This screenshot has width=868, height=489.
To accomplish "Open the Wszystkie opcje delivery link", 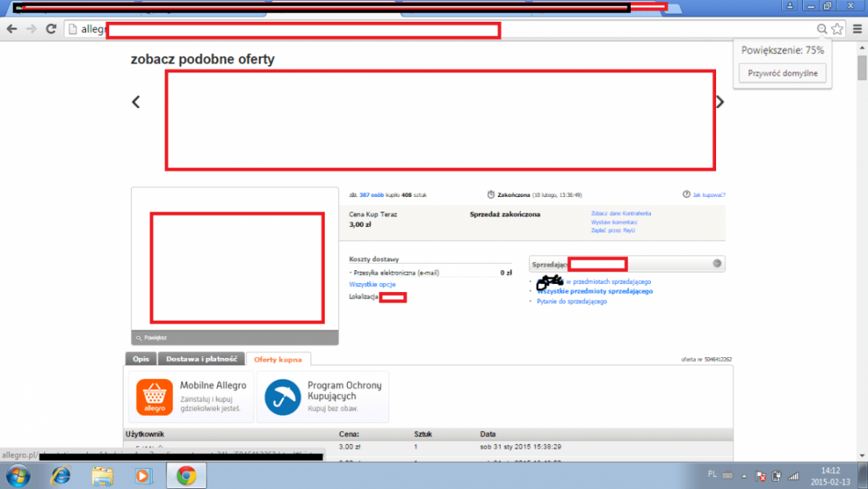I will pos(372,285).
